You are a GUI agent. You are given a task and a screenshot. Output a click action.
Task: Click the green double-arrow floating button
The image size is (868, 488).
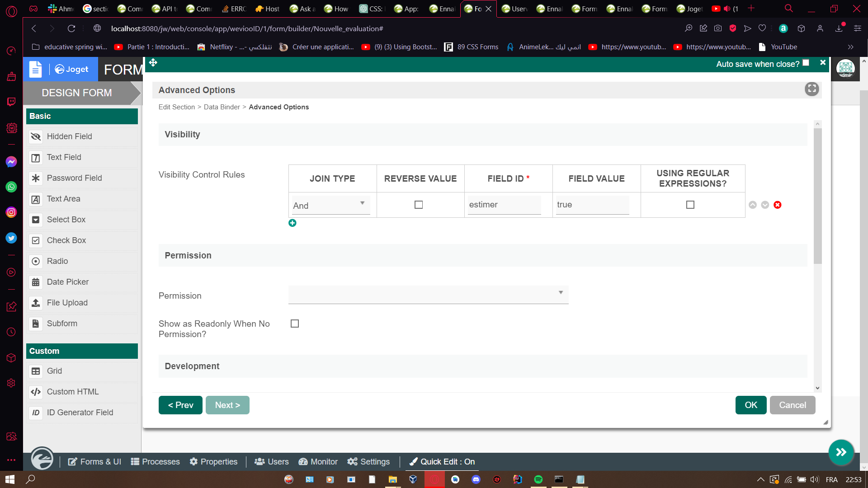(841, 452)
